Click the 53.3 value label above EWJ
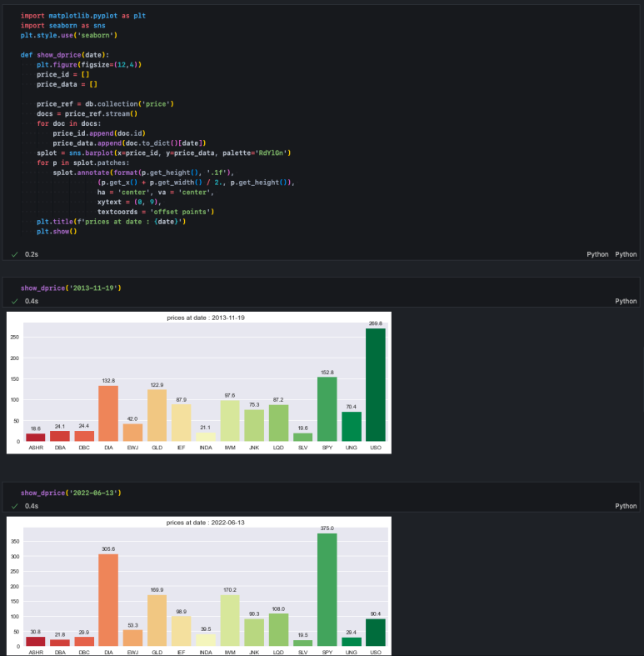 coord(132,625)
